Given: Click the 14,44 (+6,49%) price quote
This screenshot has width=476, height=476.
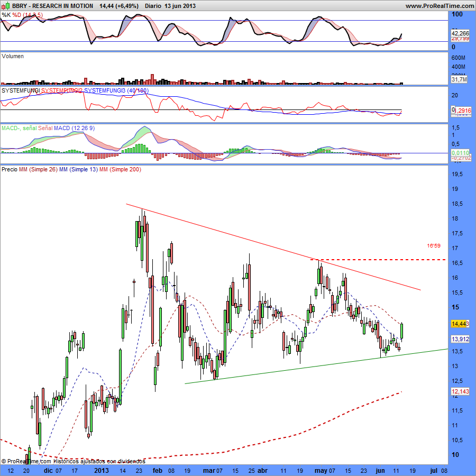Looking at the screenshot, I should click(x=118, y=6).
